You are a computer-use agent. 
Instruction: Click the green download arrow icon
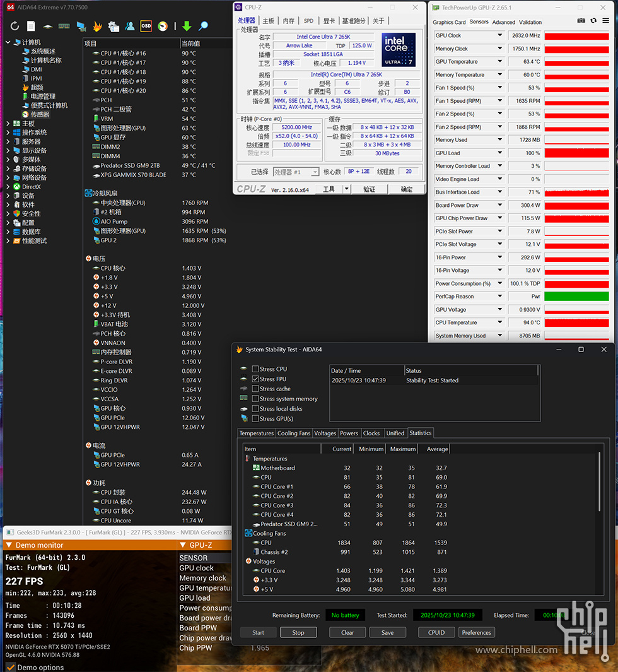[x=187, y=27]
